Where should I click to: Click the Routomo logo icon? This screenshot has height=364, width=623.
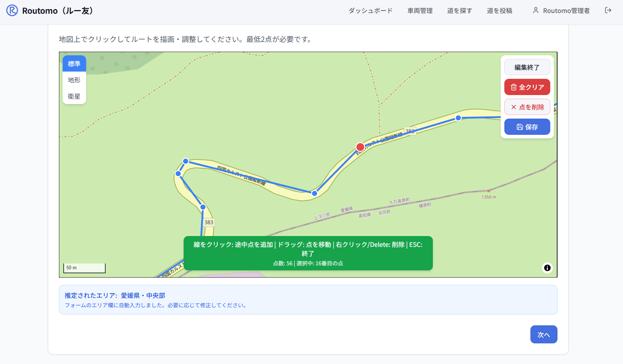click(x=12, y=10)
